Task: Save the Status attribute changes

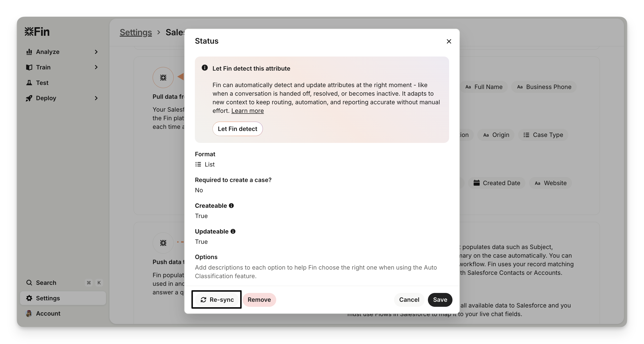Action: pyautogui.click(x=440, y=299)
